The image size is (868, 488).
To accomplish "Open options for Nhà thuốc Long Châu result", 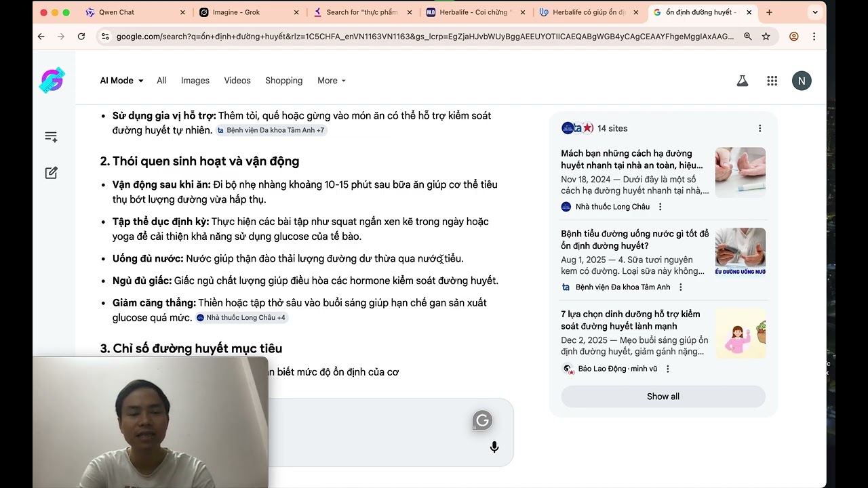I will click(660, 207).
